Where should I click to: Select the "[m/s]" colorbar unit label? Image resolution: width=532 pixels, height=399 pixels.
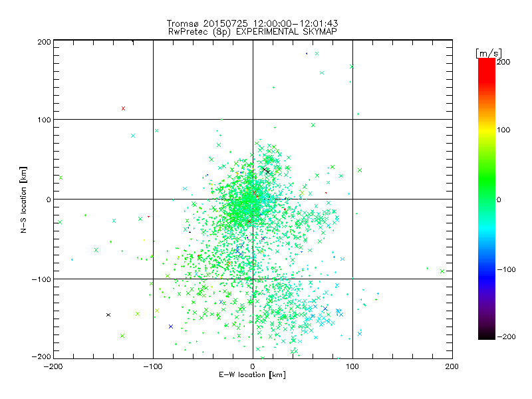[489, 53]
